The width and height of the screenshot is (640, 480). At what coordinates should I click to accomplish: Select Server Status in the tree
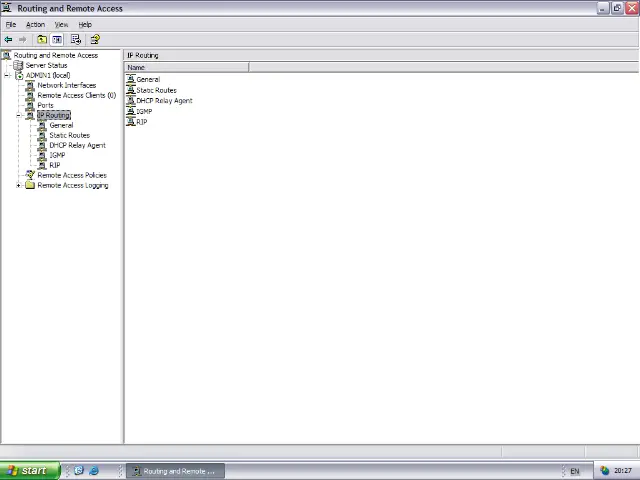point(46,65)
